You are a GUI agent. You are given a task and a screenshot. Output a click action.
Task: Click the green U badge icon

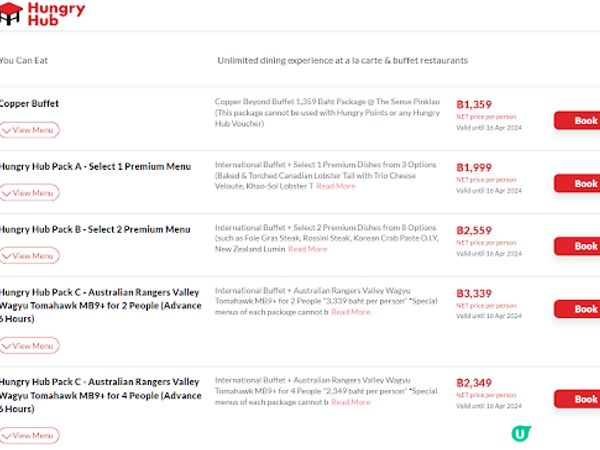(520, 434)
